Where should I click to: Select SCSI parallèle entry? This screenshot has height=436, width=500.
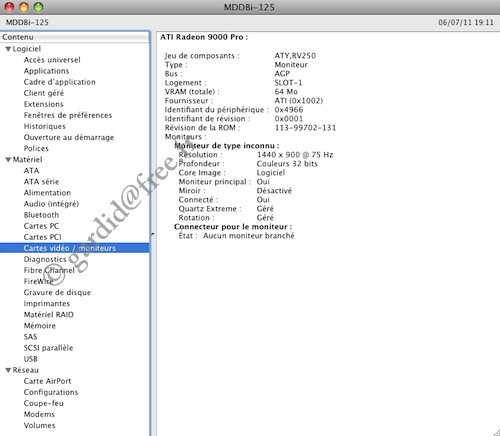[48, 348]
